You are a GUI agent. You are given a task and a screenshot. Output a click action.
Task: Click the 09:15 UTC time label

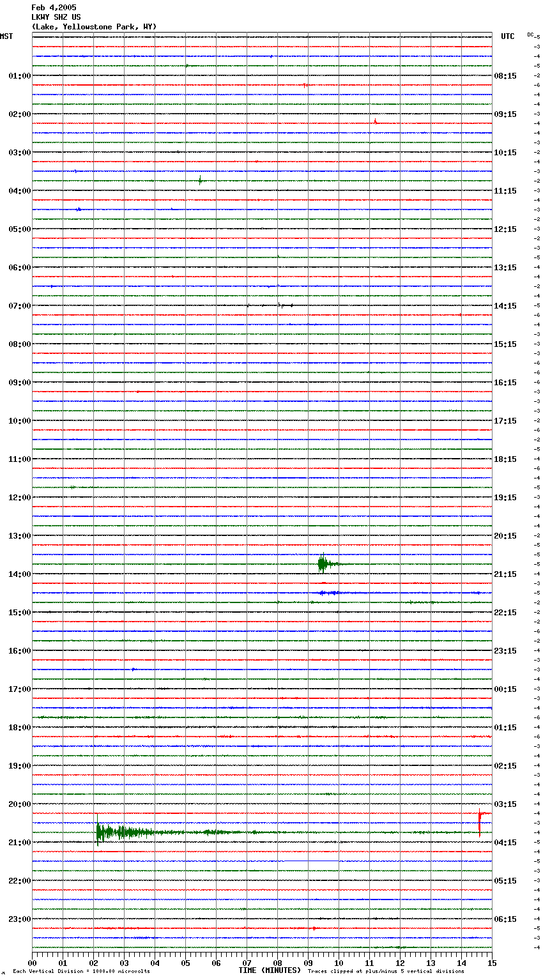click(505, 114)
